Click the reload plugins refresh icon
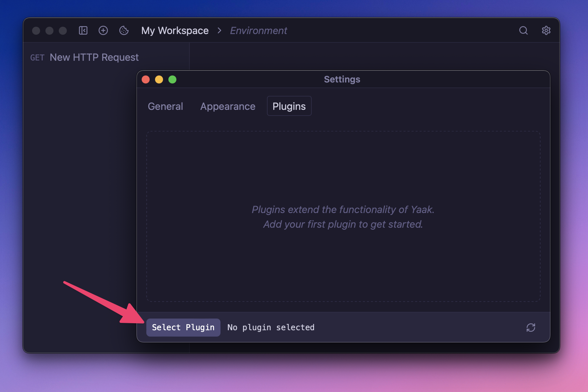This screenshot has width=588, height=392. pyautogui.click(x=531, y=328)
